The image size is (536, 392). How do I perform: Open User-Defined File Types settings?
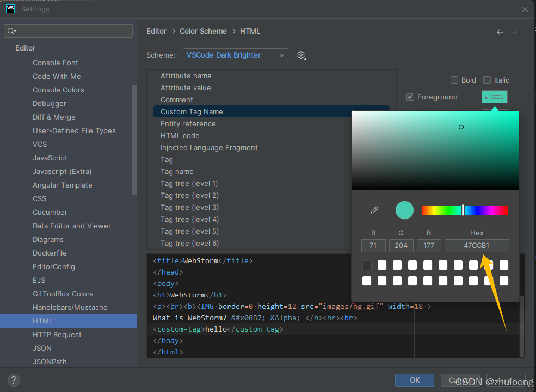point(74,131)
